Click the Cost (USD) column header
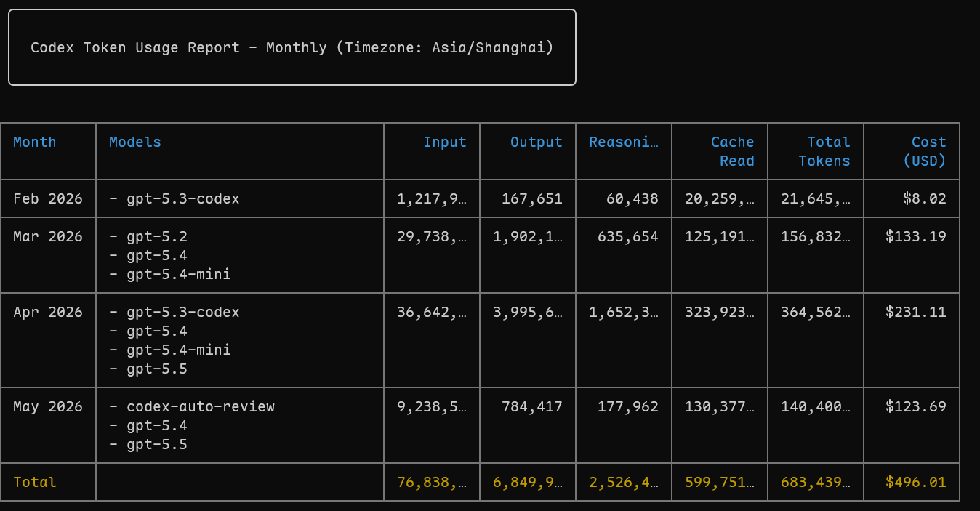Image resolution: width=980 pixels, height=511 pixels. coord(925,151)
